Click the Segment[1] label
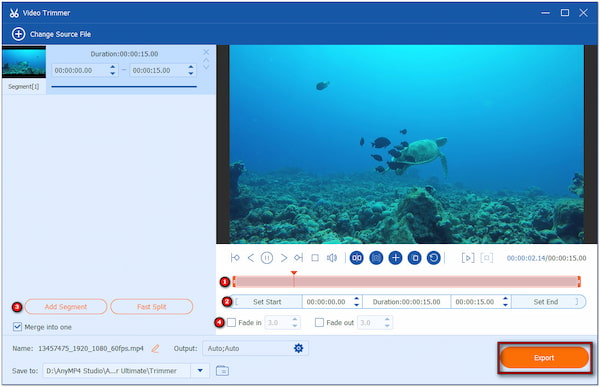The height and width of the screenshot is (387, 600). tap(24, 87)
